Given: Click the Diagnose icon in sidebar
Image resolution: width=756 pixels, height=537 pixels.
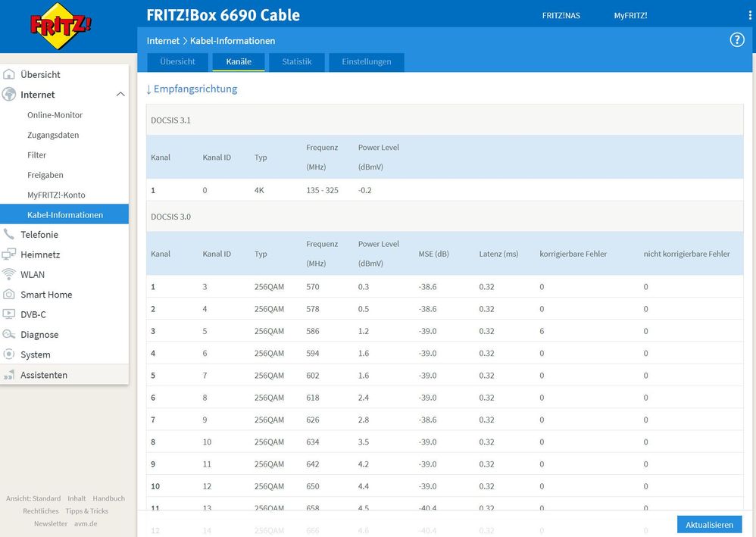Looking at the screenshot, I should pos(9,335).
